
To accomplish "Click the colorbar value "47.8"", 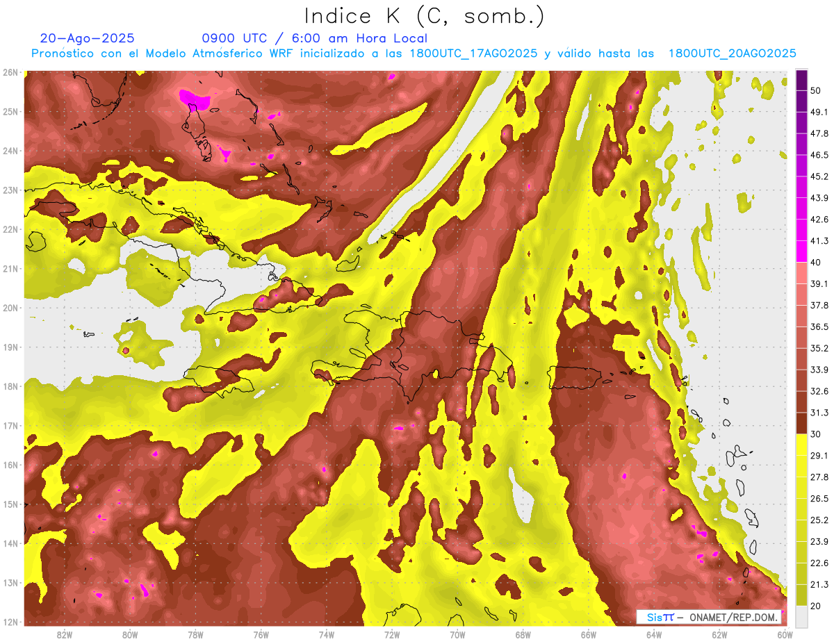I will coord(819,133).
